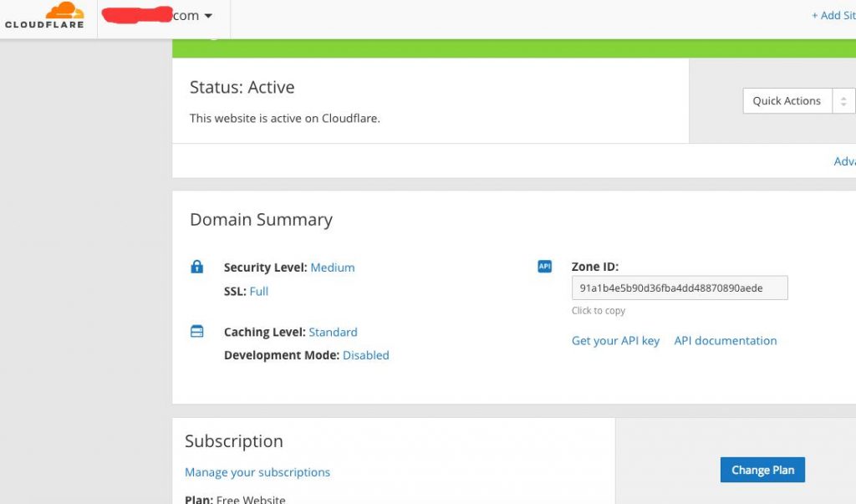Viewport: 856px width, 504px height.
Task: Open the Disabled development mode setting
Action: pyautogui.click(x=366, y=355)
